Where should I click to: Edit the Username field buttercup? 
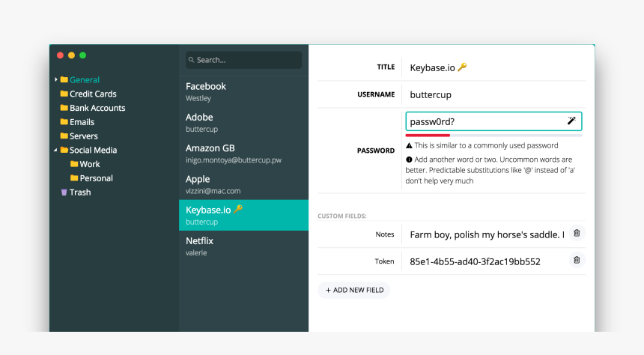(x=494, y=94)
